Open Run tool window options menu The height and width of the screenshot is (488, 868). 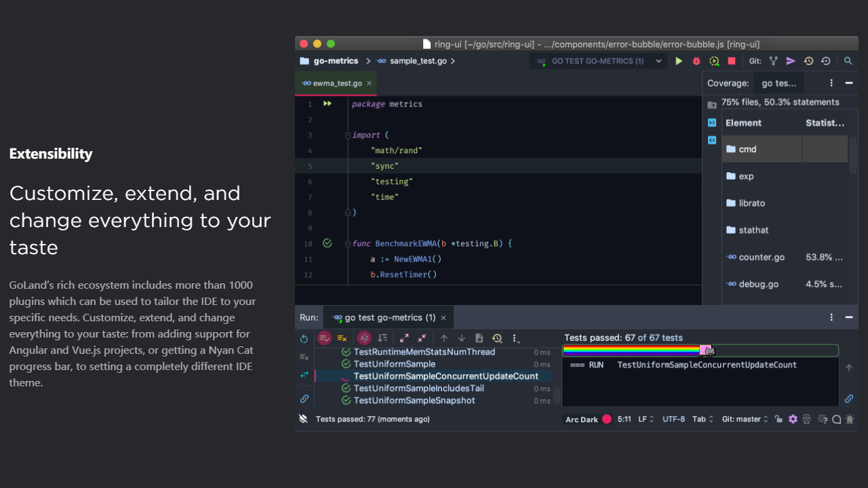831,317
